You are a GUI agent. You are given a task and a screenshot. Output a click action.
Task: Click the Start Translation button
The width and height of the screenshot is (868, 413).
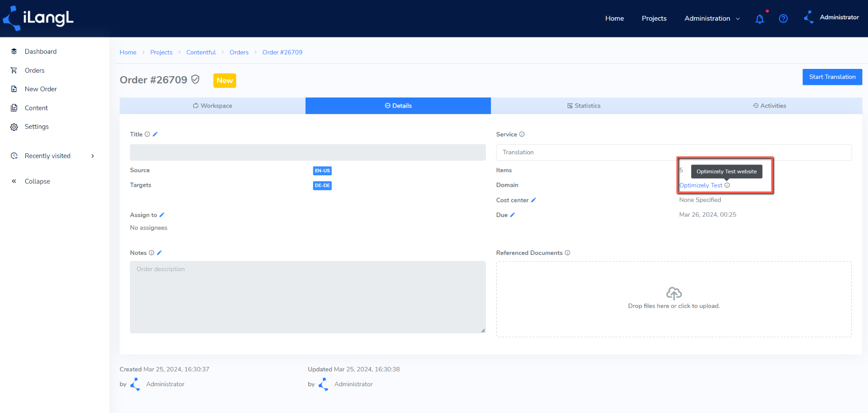coord(832,77)
